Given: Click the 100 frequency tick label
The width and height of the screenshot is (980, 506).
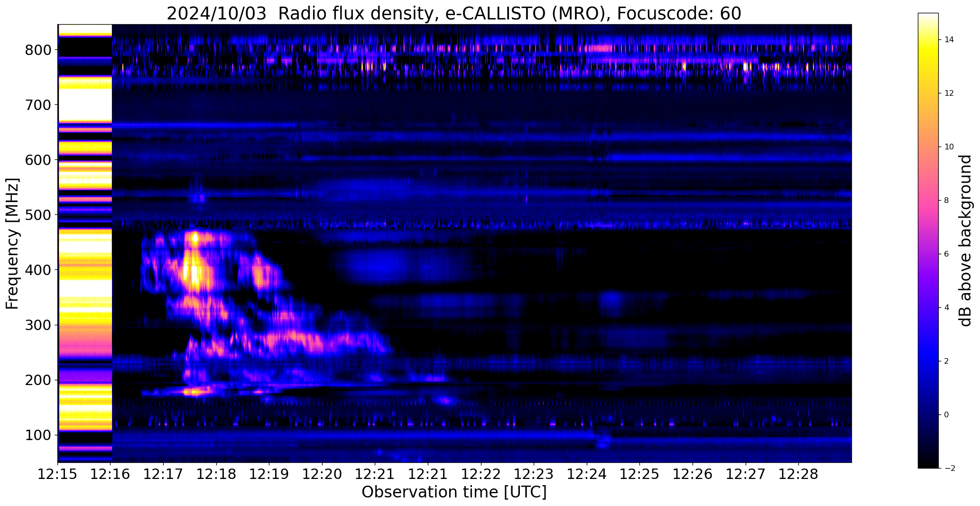Looking at the screenshot, I should (x=38, y=435).
